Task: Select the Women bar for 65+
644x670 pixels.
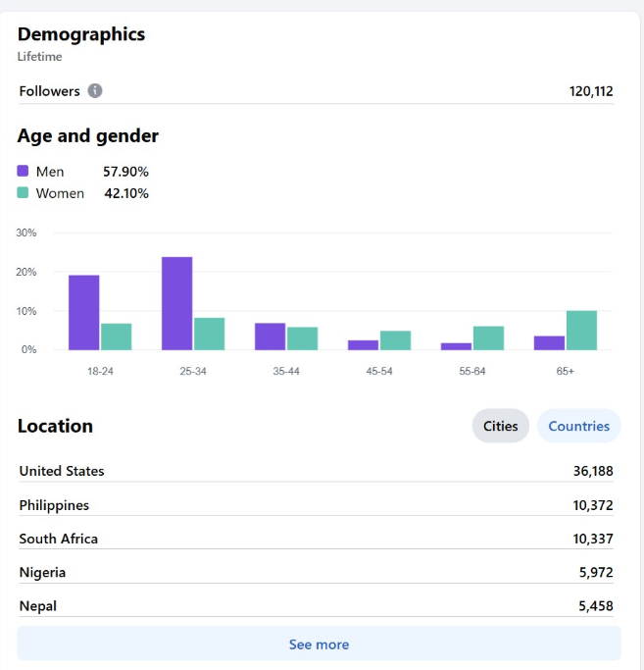Action: (x=581, y=330)
